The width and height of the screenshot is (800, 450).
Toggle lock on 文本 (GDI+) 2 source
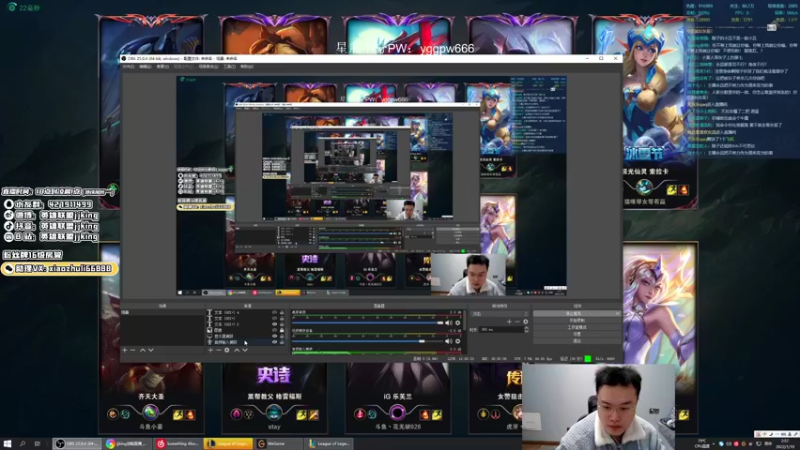click(282, 324)
